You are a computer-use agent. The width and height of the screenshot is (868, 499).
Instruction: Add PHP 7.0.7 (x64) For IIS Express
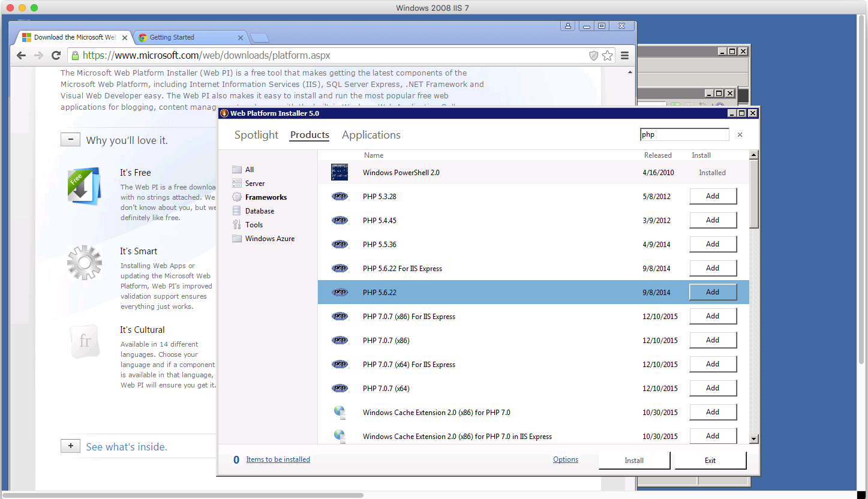[x=713, y=364]
